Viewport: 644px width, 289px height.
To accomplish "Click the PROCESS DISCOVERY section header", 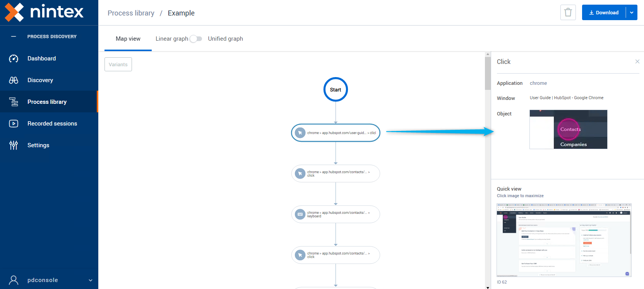I will pyautogui.click(x=52, y=36).
